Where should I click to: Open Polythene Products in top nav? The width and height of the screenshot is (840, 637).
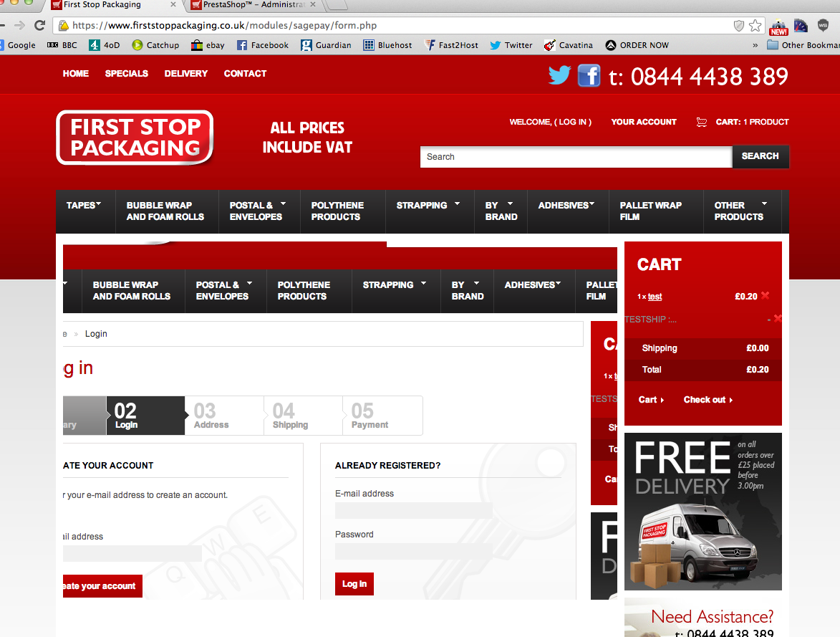(337, 211)
